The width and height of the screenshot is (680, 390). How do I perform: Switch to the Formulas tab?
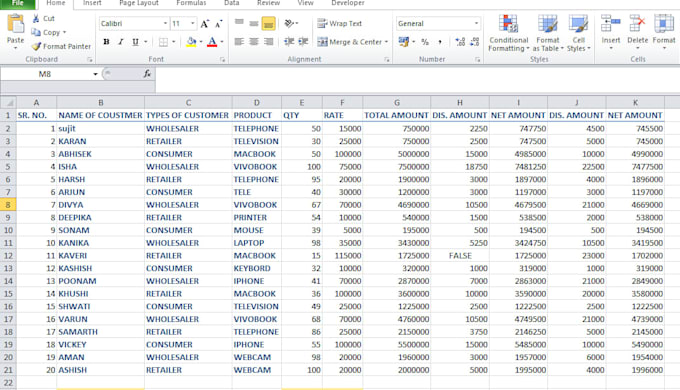pyautogui.click(x=191, y=3)
